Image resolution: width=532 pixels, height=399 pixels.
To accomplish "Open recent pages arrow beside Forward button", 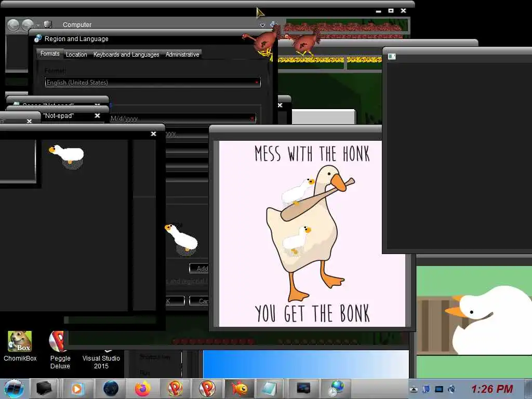I will 38,25.
